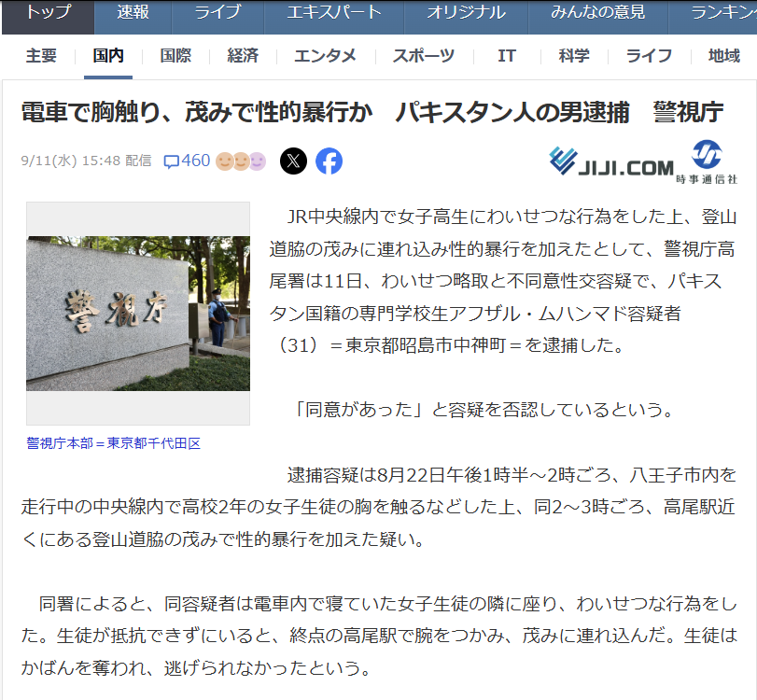Click the timestamp 9/11(水) 15:48 配信
The width and height of the screenshot is (757, 700).
87,161
